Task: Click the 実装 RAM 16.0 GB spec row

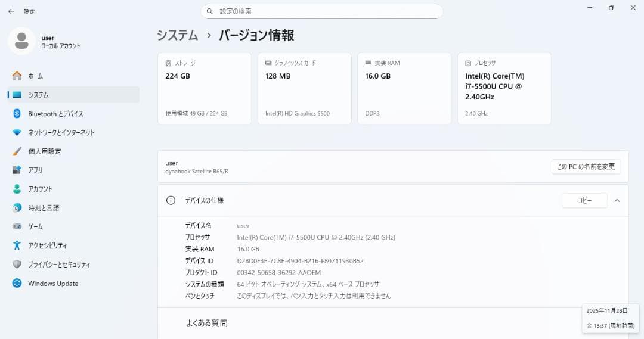Action: coord(222,249)
